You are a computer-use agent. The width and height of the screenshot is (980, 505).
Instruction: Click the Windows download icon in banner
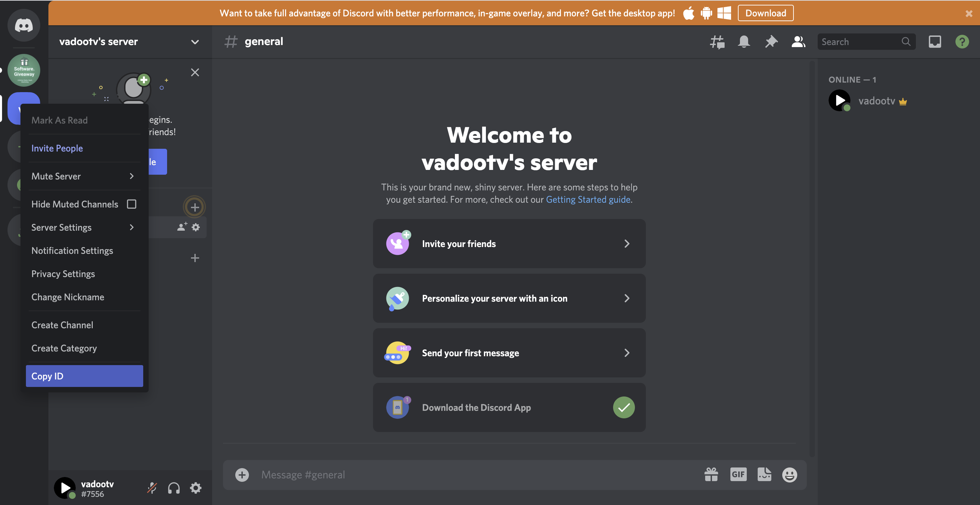[724, 13]
